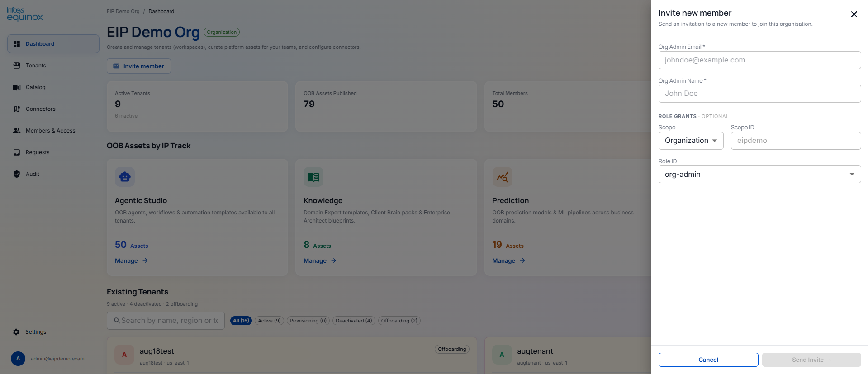Image resolution: width=868 pixels, height=374 pixels.
Task: Click 'augtenant · us-east-1' subtitle text
Action: pyautogui.click(x=542, y=363)
